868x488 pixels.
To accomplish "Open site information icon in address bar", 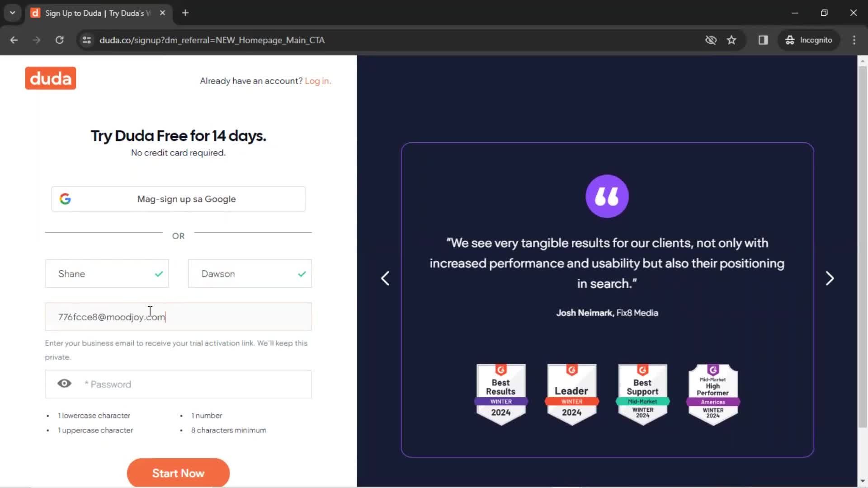I will [87, 40].
